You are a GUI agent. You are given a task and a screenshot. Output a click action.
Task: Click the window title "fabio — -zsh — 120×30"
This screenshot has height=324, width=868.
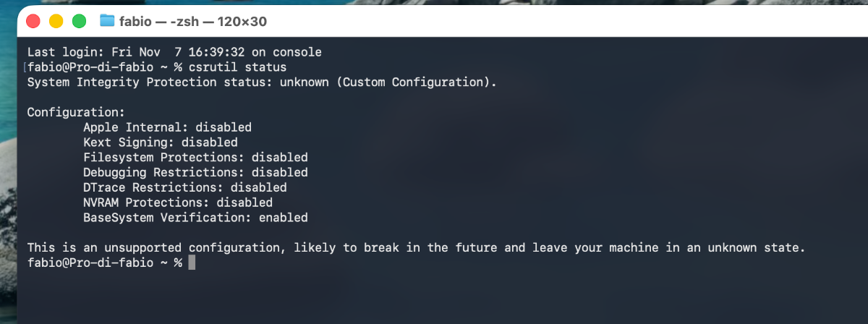pyautogui.click(x=193, y=21)
